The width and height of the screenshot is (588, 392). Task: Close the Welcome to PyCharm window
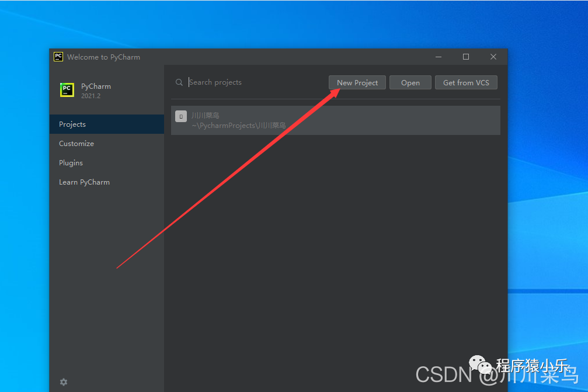pyautogui.click(x=493, y=57)
